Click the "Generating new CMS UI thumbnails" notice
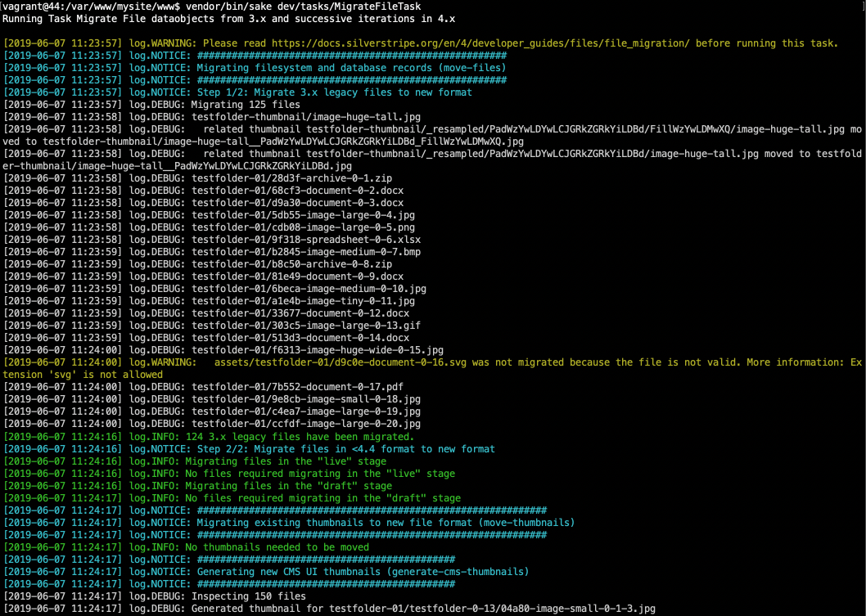Viewport: 866px width, 616px height. coord(363,572)
